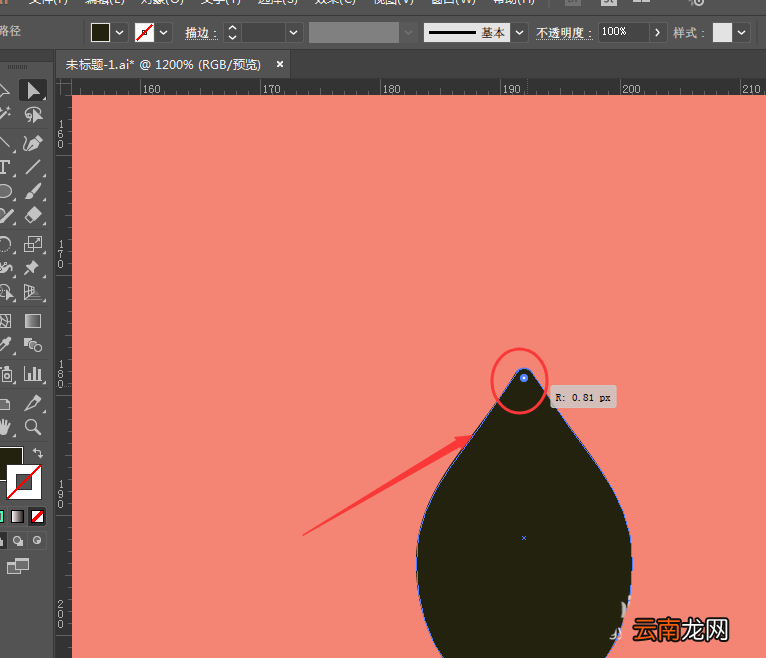
Task: Close the 未标题-1.ai document tab
Action: (280, 64)
